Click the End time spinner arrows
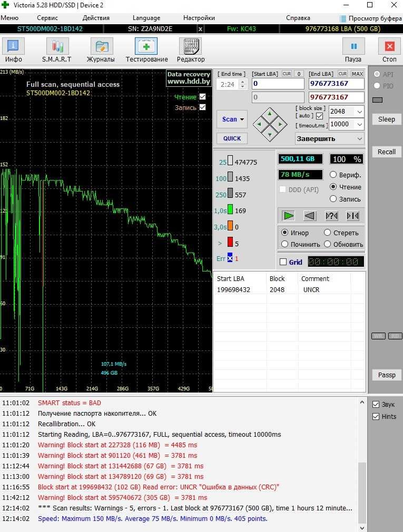Screen dimensions: 403x532 pyautogui.click(x=243, y=84)
